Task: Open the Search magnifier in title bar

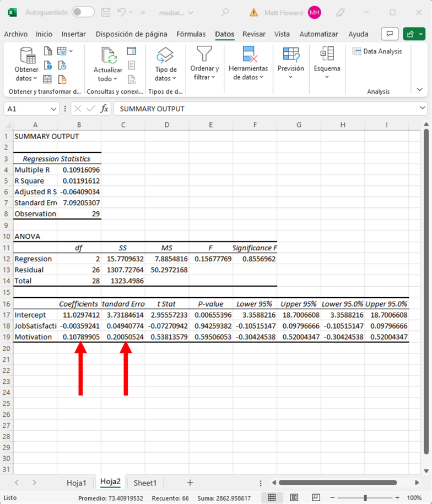Action: coord(225,12)
